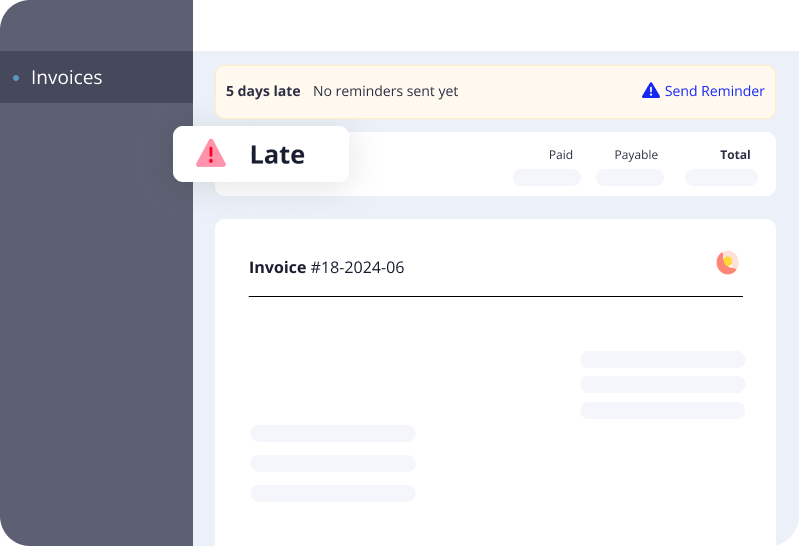The width and height of the screenshot is (799, 546).
Task: Click the Send Reminder link
Action: 714,91
